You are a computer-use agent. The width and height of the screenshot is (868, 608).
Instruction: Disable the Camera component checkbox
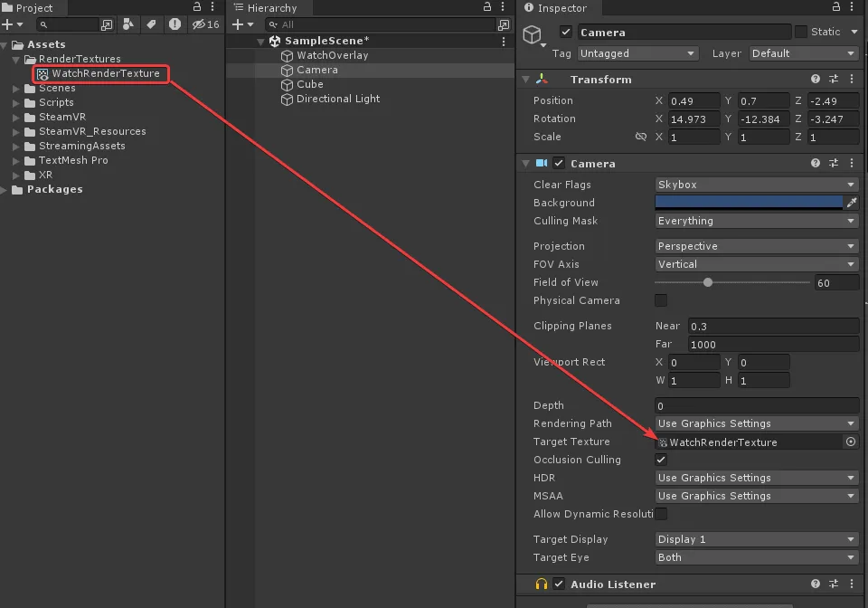click(559, 164)
